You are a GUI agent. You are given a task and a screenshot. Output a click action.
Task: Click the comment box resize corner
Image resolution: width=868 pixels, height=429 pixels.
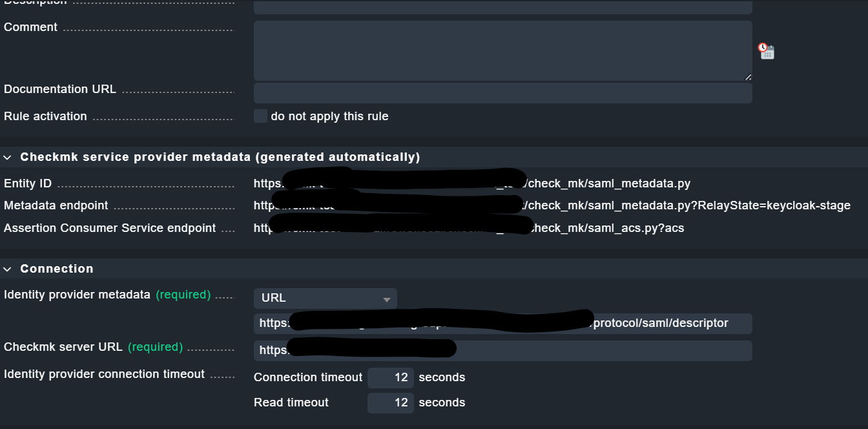point(748,77)
